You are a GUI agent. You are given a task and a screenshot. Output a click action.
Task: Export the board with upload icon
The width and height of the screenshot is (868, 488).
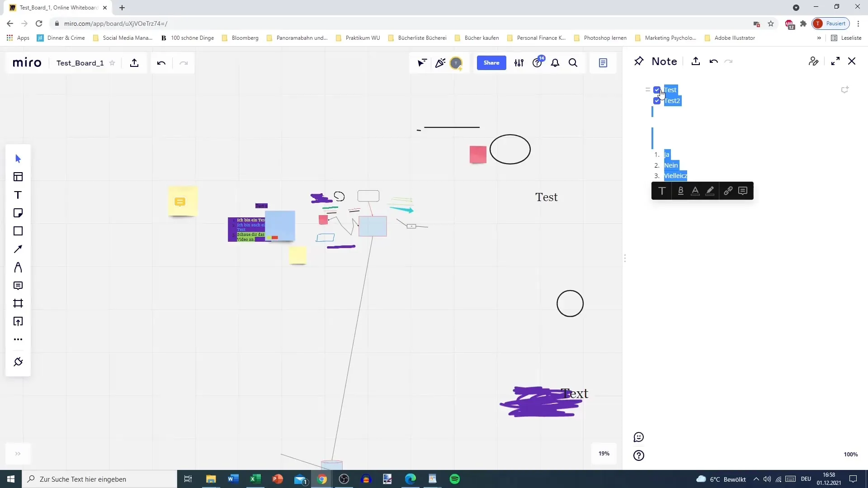134,63
